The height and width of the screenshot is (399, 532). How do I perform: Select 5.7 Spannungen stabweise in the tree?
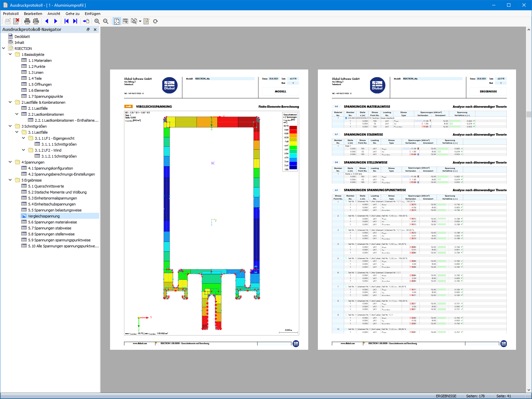click(50, 228)
